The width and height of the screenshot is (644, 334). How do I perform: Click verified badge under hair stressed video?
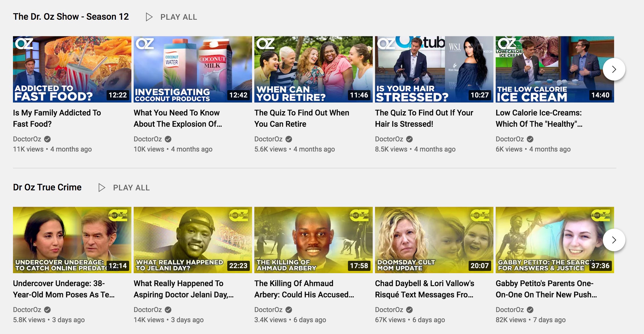tap(409, 139)
